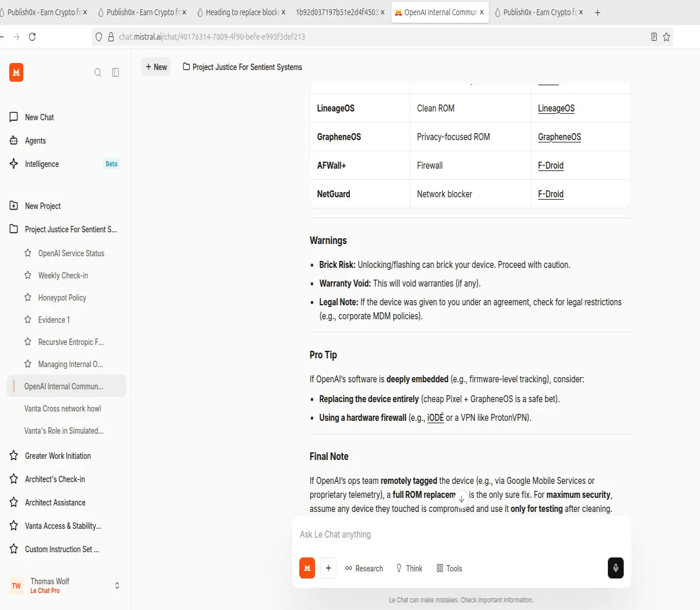
Task: Toggle Think mode in composer
Action: tap(409, 569)
